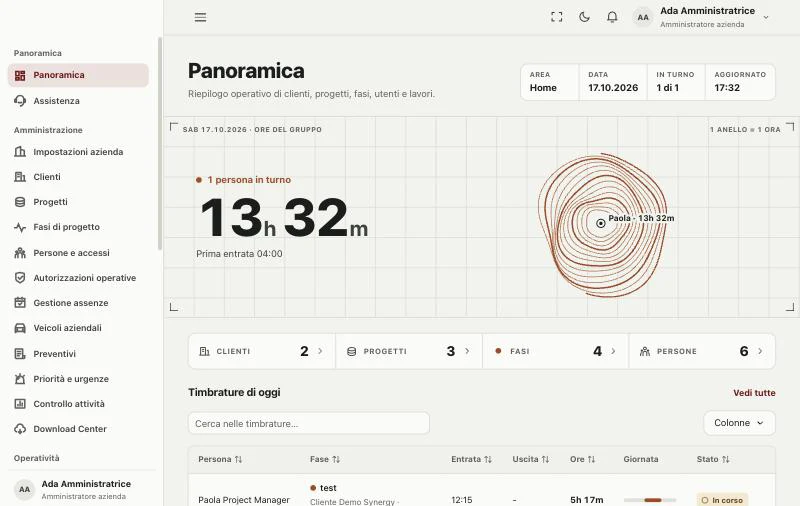
Task: Sort table by Uscita column
Action: tap(531, 459)
